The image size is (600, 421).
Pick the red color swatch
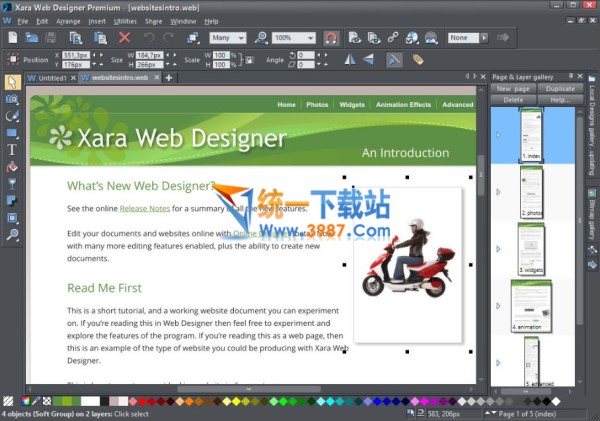[x=142, y=401]
